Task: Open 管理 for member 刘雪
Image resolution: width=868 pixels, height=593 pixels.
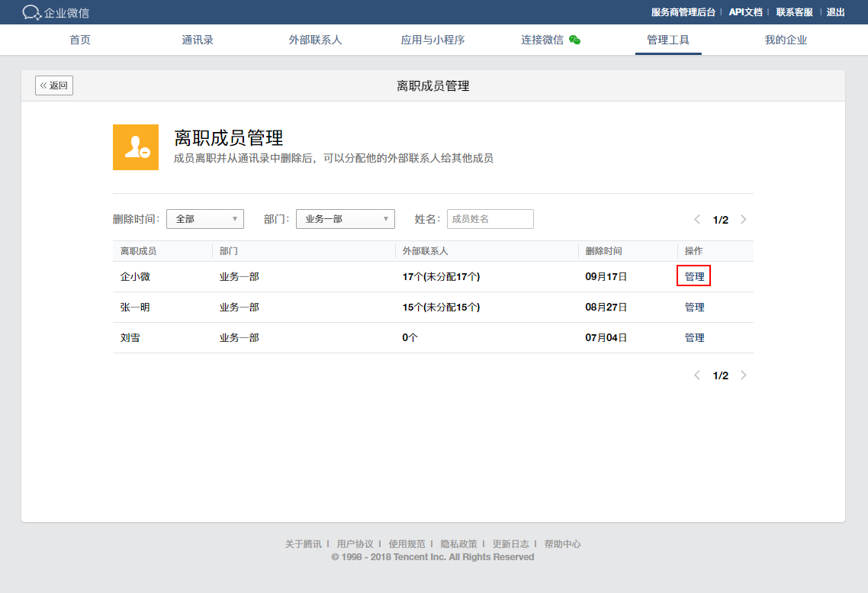Action: (x=694, y=338)
